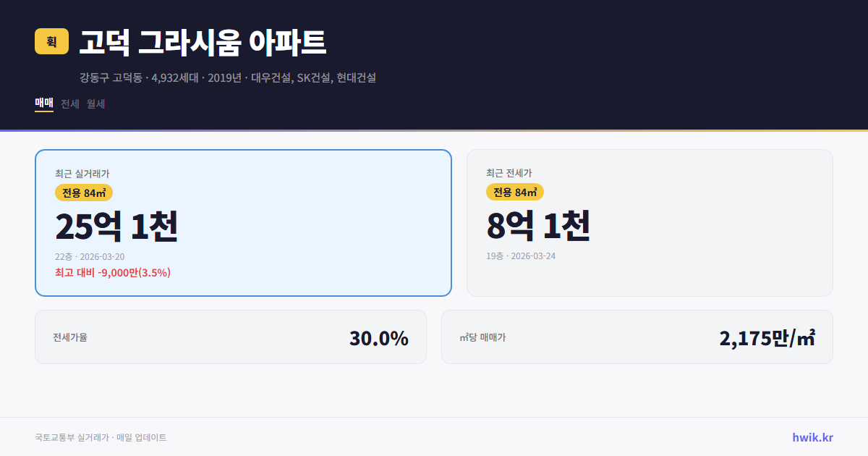Click the 30.0% percentage value
Screen dimensions: 868x456
(x=379, y=337)
